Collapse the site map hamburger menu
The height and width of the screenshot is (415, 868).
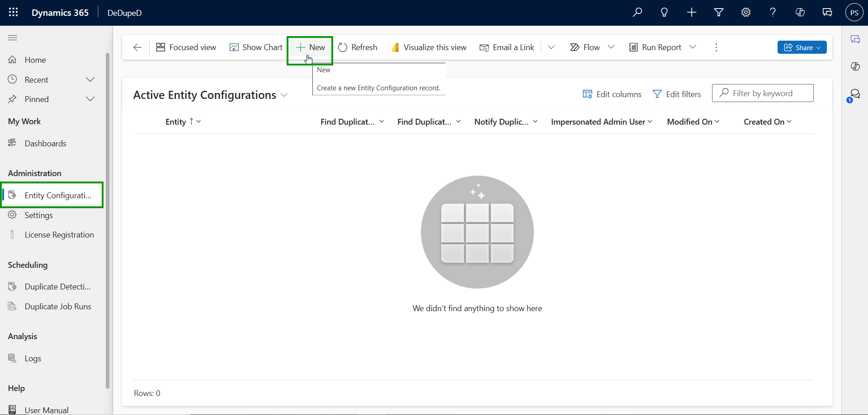coord(13,38)
